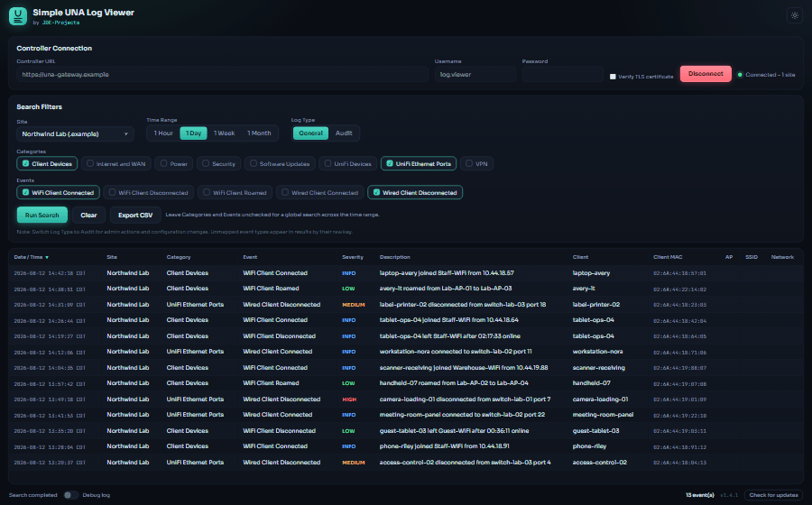Uncheck the Wired Client Disconnected event
The width and height of the screenshot is (812, 505).
coord(415,192)
